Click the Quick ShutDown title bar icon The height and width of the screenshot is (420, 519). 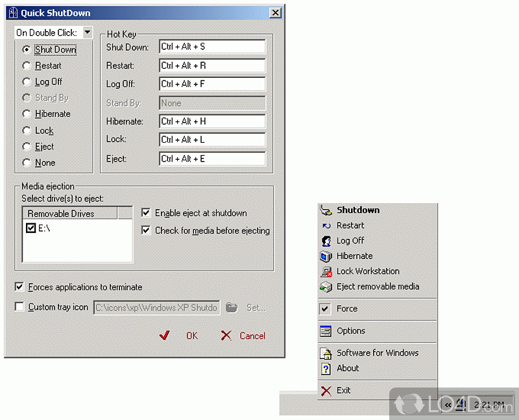(x=13, y=13)
